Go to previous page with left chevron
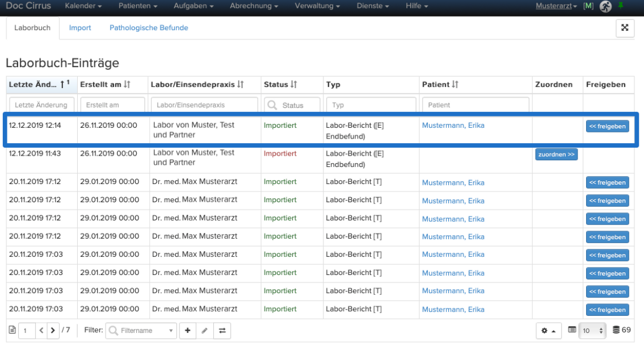This screenshot has height=346, width=644. click(41, 330)
